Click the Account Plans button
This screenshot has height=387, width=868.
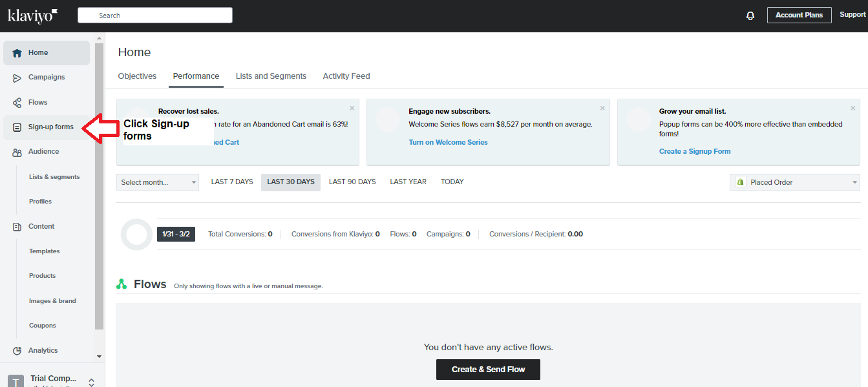coord(799,15)
